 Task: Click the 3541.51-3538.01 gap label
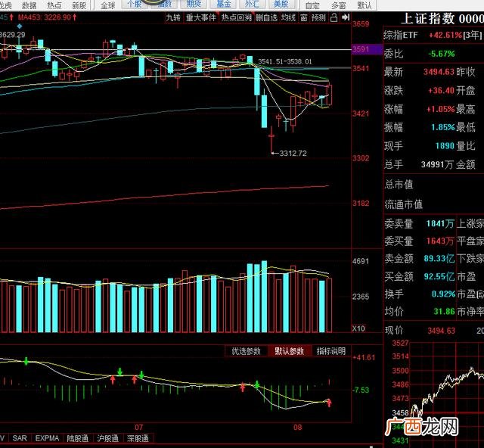point(284,61)
